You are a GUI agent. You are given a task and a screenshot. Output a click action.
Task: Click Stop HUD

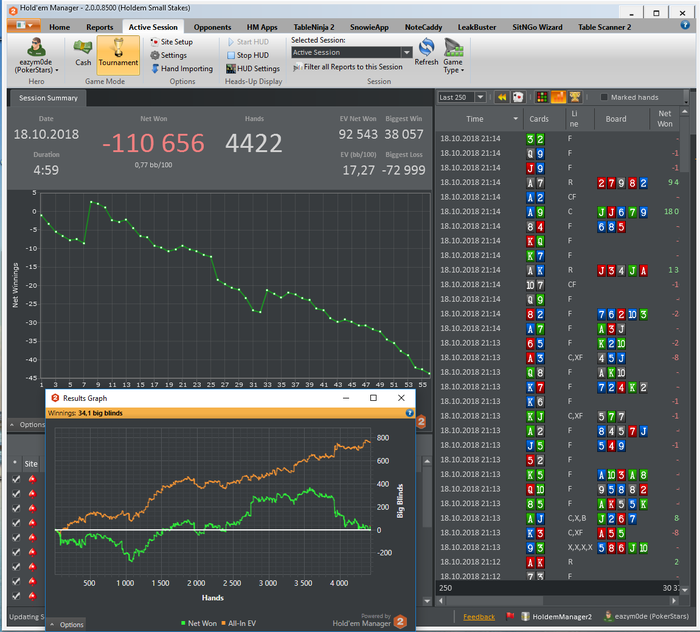(248, 55)
